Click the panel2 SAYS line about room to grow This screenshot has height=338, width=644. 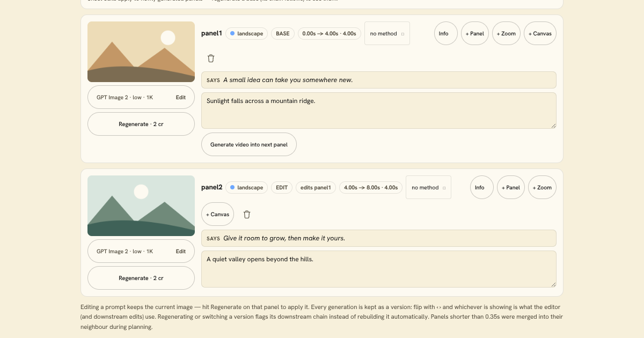[x=379, y=238]
